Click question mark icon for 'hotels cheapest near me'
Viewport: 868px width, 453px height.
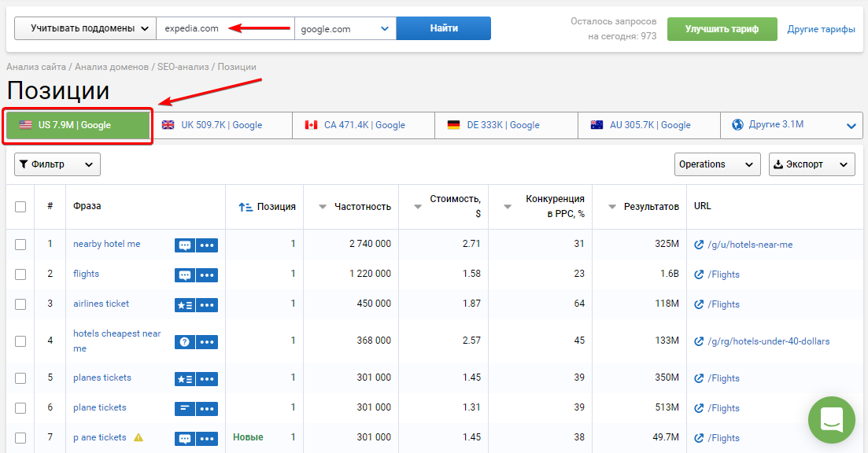[185, 342]
